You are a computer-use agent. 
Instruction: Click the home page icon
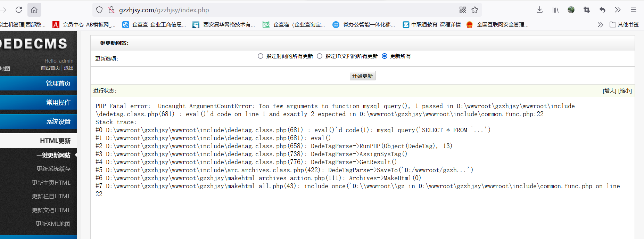[x=34, y=10]
